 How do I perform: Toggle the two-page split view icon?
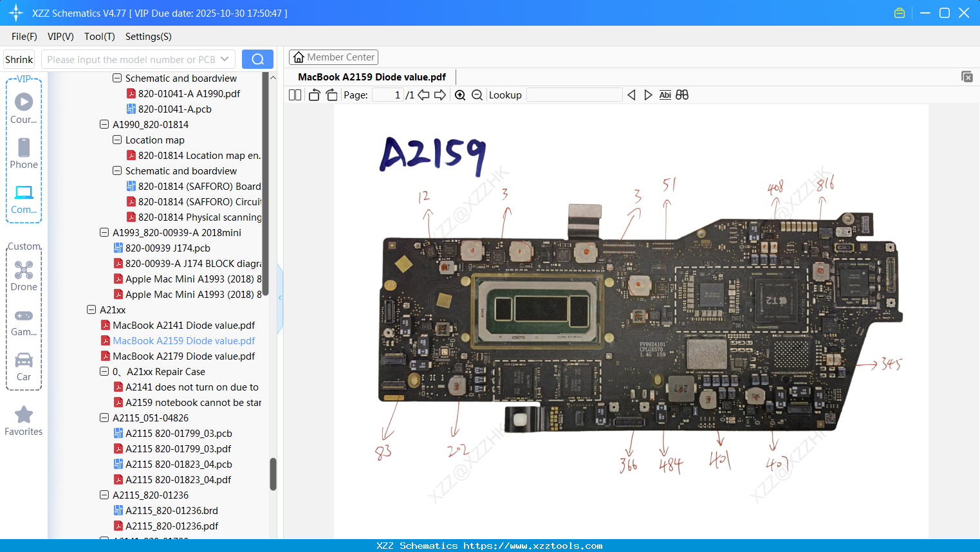click(295, 95)
